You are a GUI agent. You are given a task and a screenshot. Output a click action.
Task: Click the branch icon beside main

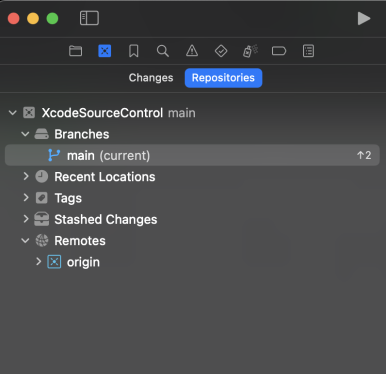point(54,155)
